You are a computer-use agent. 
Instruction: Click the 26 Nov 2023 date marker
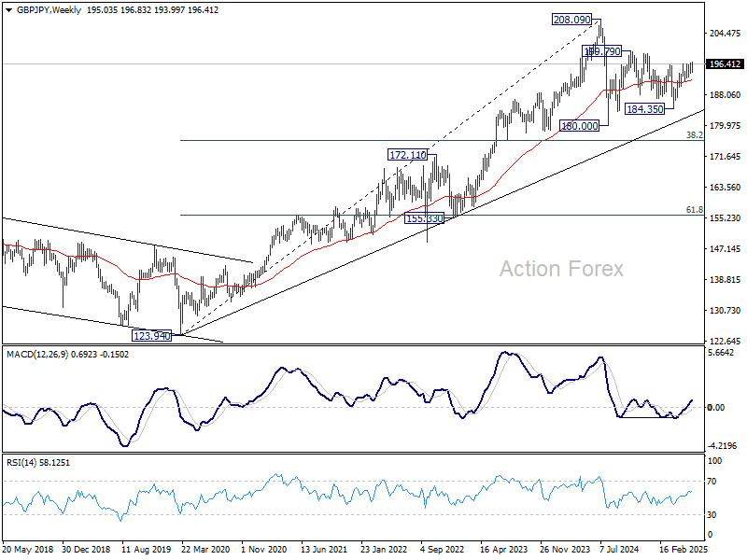click(x=565, y=549)
